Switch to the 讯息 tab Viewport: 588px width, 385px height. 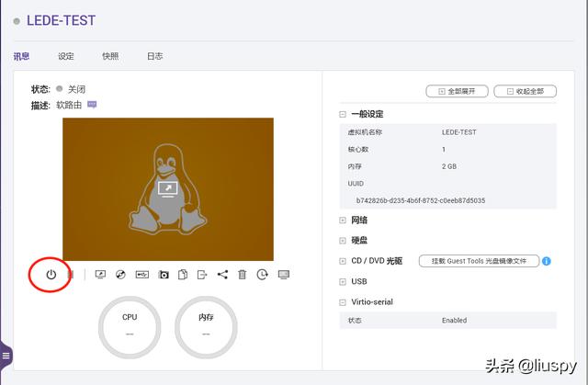(x=21, y=57)
